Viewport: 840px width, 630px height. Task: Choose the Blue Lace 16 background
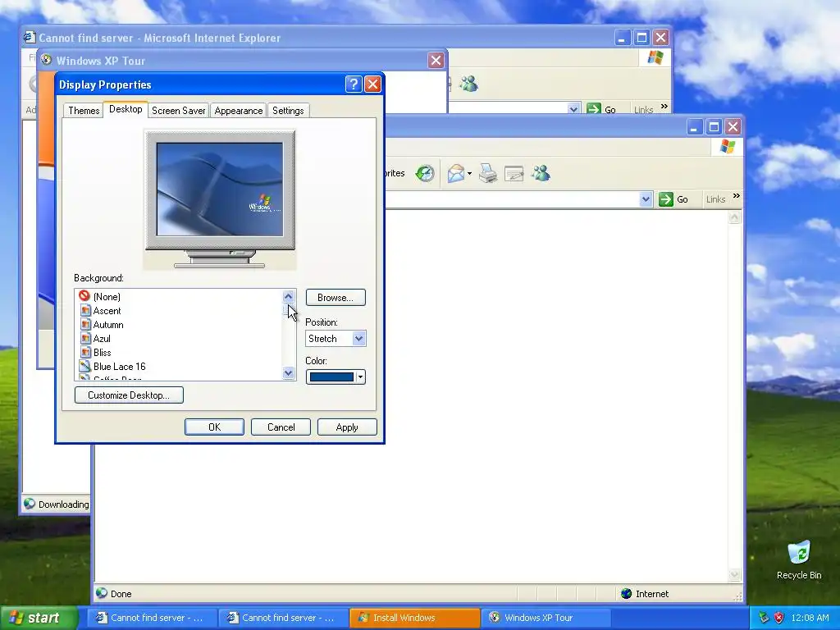119,367
